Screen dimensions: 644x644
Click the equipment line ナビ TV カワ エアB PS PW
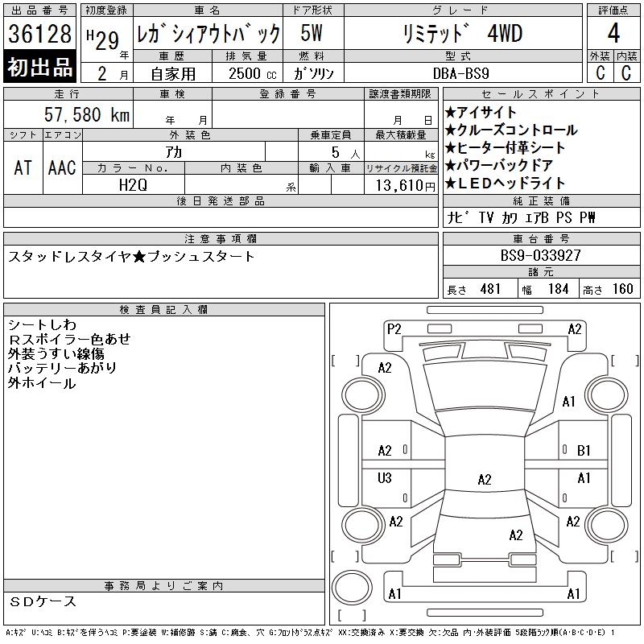[521, 217]
